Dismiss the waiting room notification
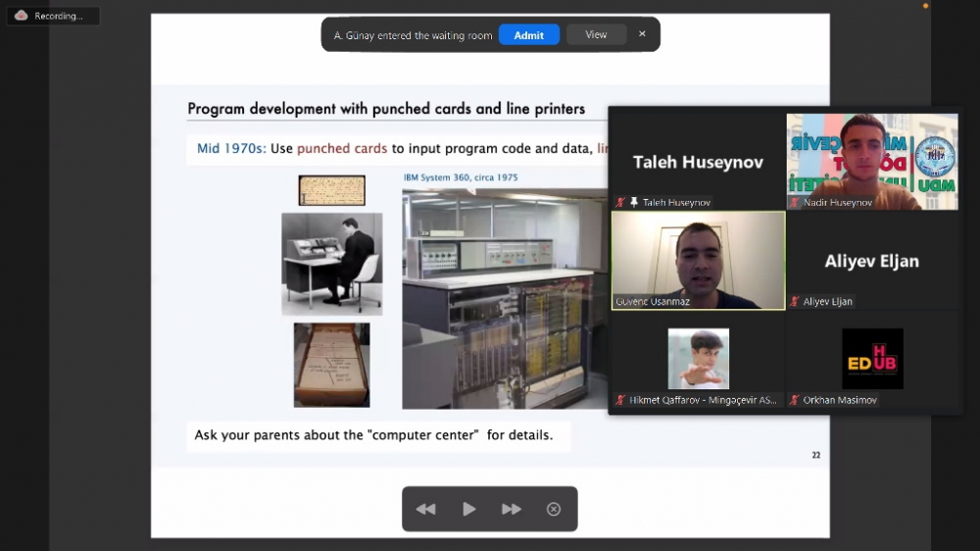 pyautogui.click(x=642, y=34)
